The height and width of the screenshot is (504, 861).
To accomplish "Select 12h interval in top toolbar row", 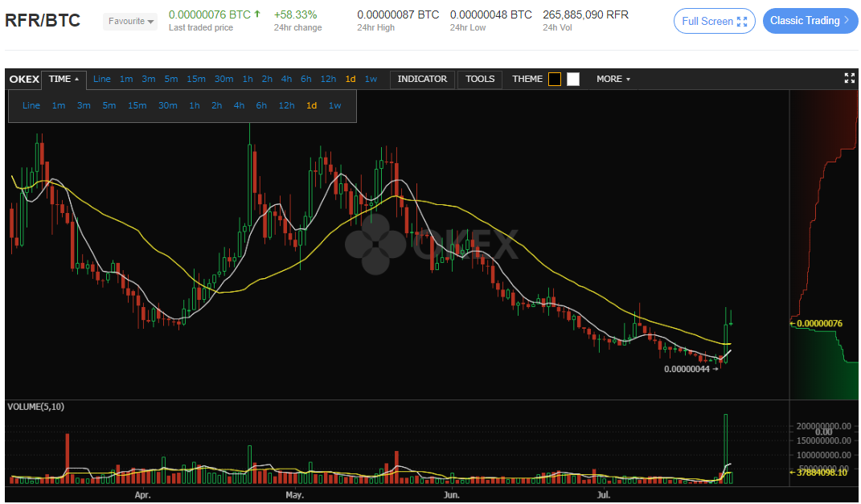I will point(328,79).
